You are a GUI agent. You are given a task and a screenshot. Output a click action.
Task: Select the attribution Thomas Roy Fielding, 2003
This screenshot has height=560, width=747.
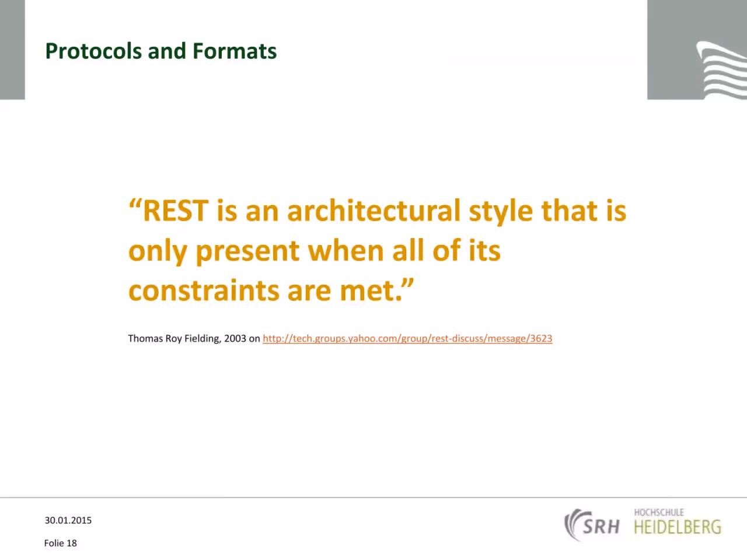(x=187, y=338)
